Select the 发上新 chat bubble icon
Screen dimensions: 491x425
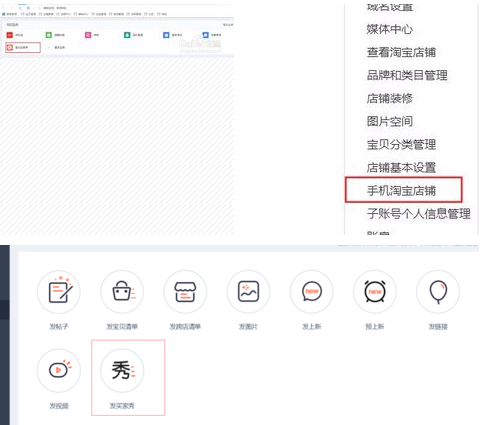click(x=311, y=292)
